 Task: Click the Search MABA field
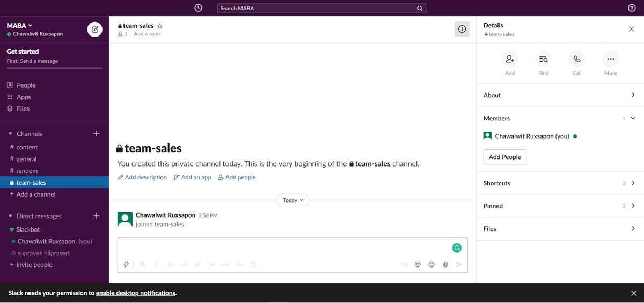322,8
